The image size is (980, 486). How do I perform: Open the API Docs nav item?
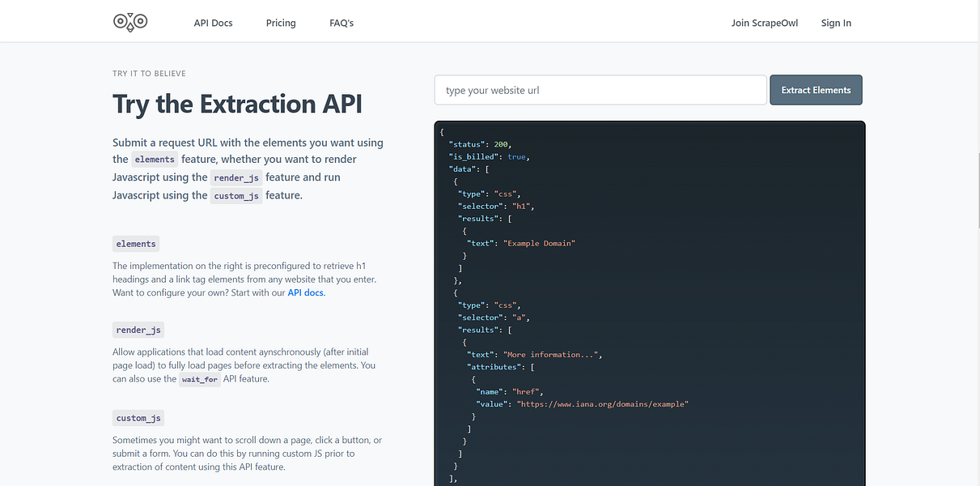(213, 23)
